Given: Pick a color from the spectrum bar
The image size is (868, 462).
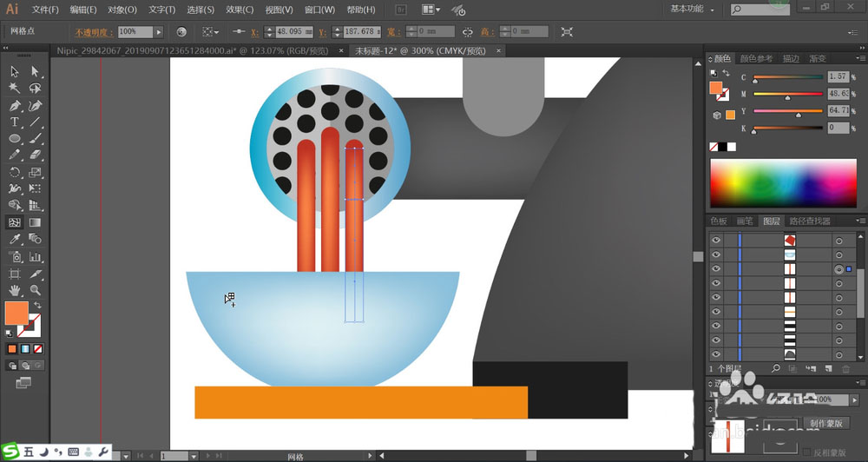Looking at the screenshot, I should pyautogui.click(x=783, y=183).
